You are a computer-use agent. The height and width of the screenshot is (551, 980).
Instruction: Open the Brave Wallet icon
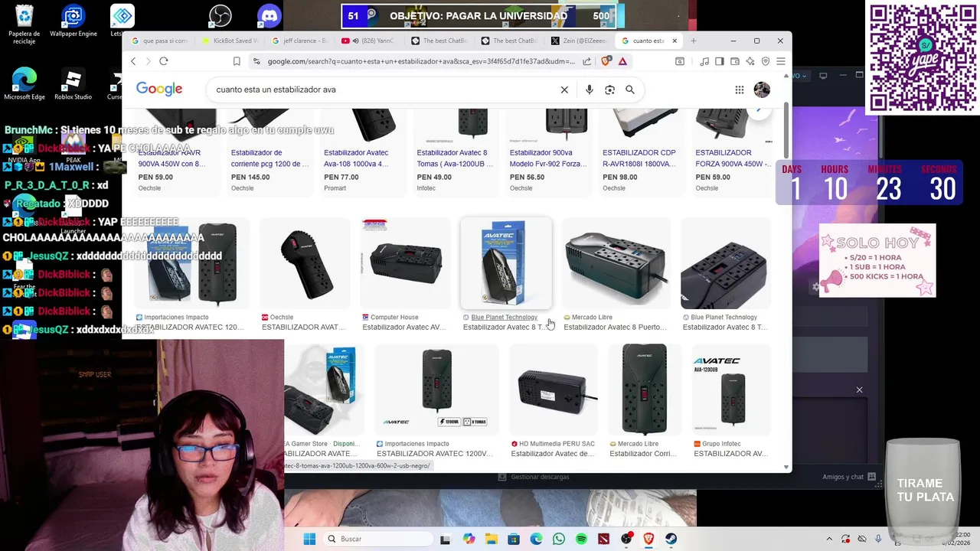735,61
